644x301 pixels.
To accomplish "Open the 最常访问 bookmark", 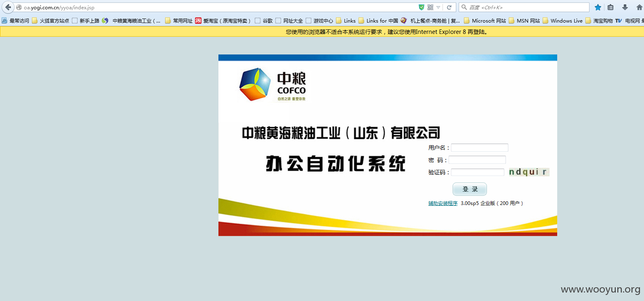I will point(15,21).
